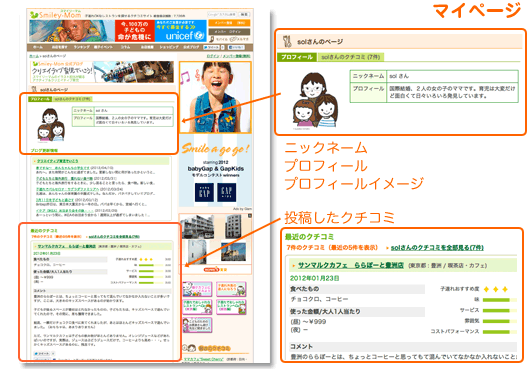Select 親子イベント in the brown navigation bar
The width and height of the screenshot is (530, 369).
point(103,47)
